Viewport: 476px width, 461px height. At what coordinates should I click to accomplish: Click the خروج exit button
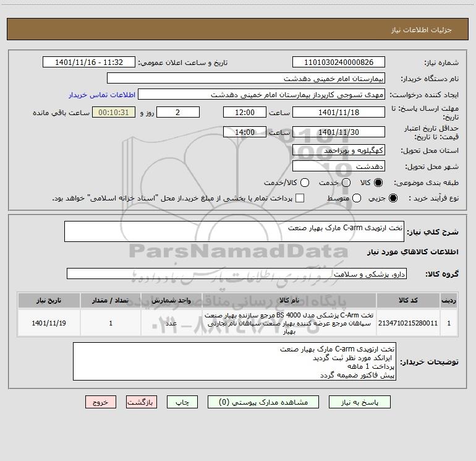coord(101,402)
